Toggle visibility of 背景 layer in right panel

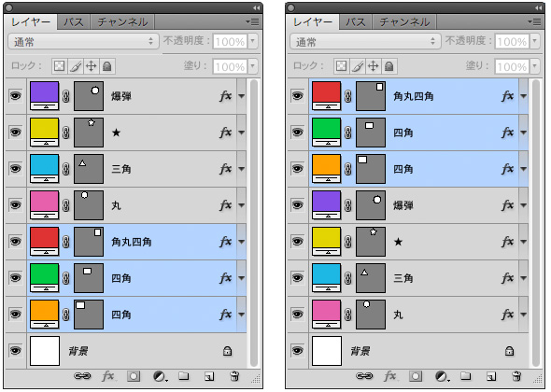click(297, 351)
